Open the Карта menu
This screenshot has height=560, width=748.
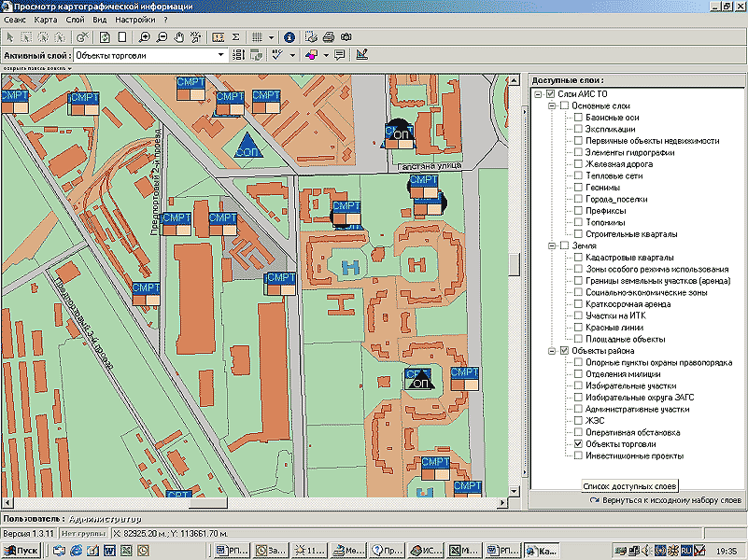[45, 20]
